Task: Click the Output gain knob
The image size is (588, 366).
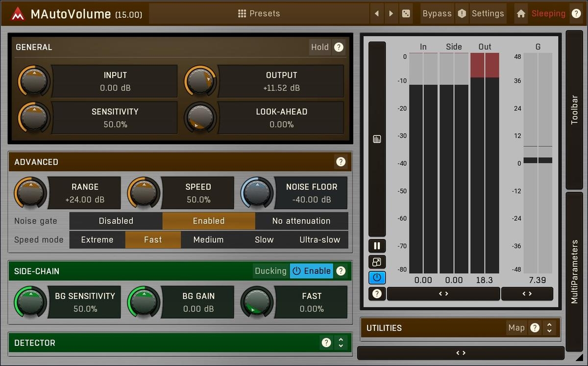Action: [x=200, y=81]
